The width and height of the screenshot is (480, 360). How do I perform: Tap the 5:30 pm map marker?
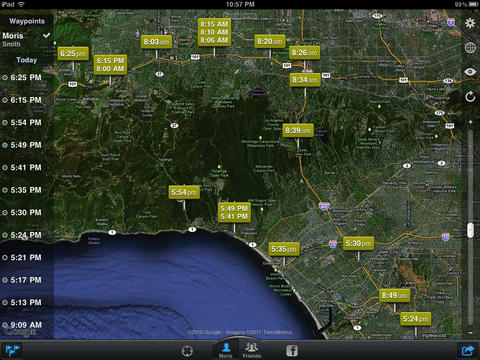tap(358, 244)
